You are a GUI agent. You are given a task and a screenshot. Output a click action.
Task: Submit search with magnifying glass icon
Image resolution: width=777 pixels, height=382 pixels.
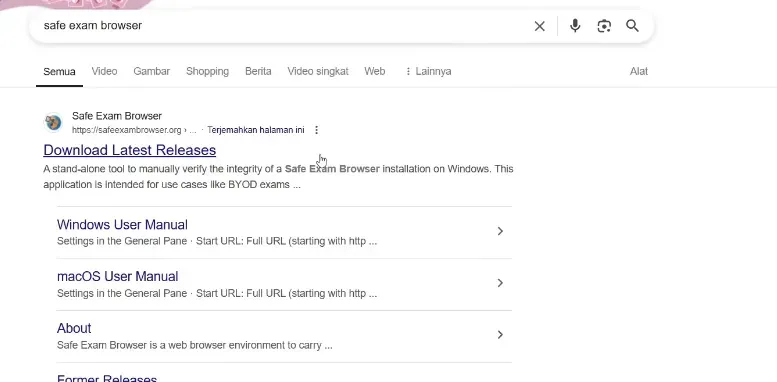pyautogui.click(x=632, y=26)
